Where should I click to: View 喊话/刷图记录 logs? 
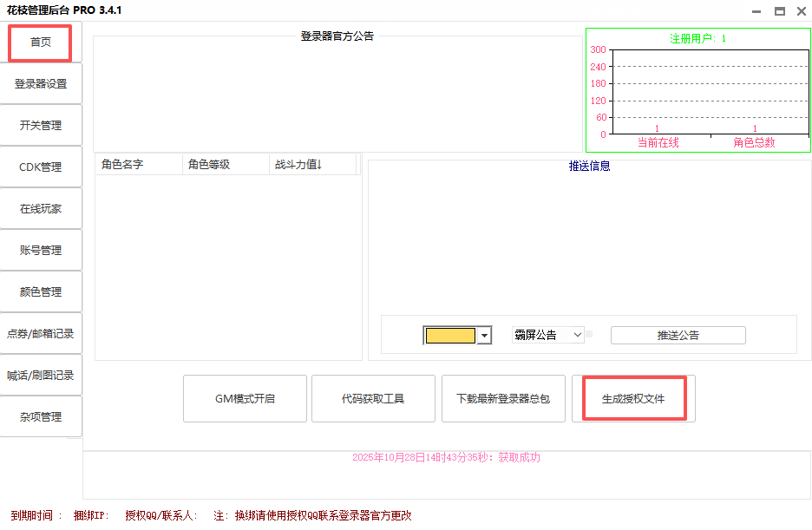pyautogui.click(x=41, y=376)
